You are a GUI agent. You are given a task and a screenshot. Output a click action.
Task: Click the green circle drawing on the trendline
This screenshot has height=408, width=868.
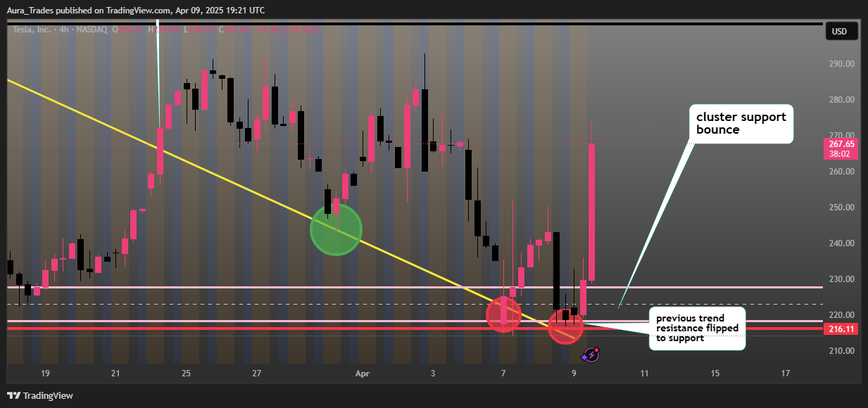336,229
